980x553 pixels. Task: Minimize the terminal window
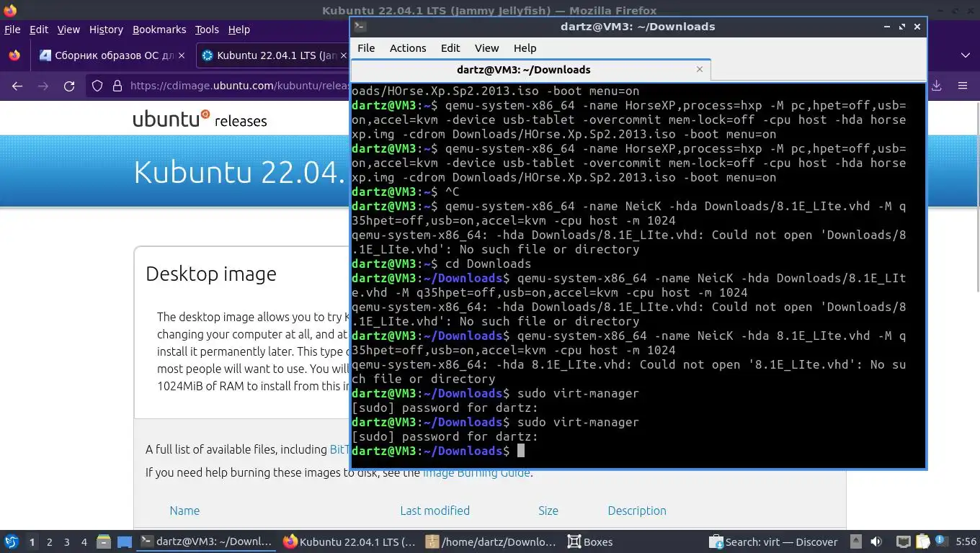point(886,27)
